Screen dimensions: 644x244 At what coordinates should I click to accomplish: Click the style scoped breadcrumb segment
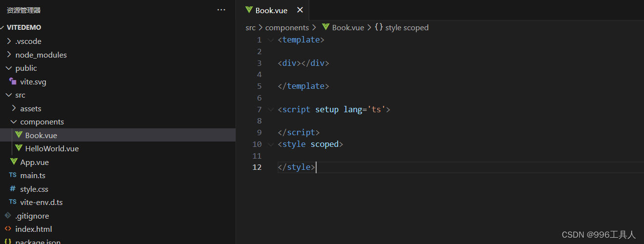coord(407,28)
